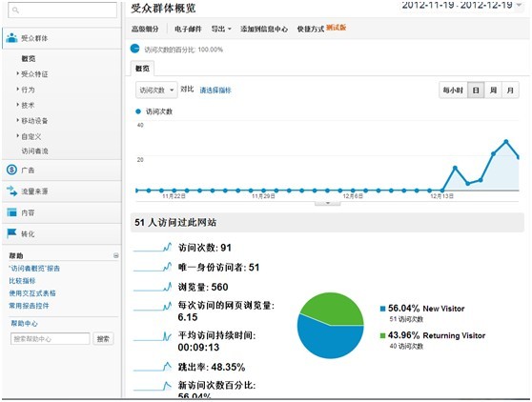Click the 56.04% New Visitor label
The width and height of the screenshot is (532, 402).
[x=426, y=309]
